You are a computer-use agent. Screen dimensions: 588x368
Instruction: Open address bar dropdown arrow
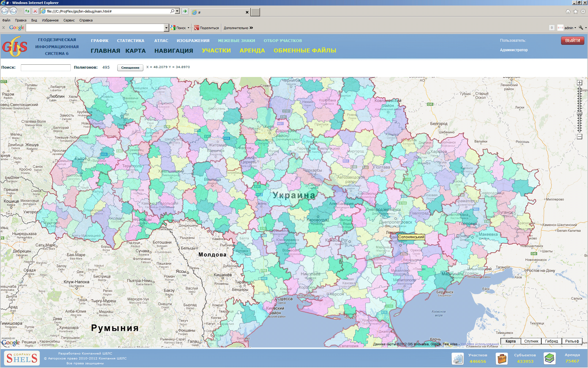point(177,11)
